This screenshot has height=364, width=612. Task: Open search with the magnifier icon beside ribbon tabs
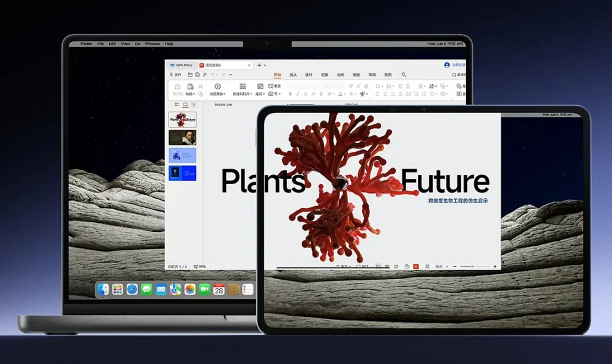click(404, 75)
